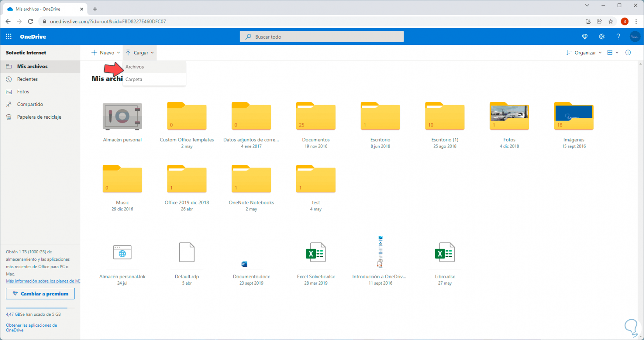
Task: Open the Libro.xlsx file icon
Action: point(445,253)
